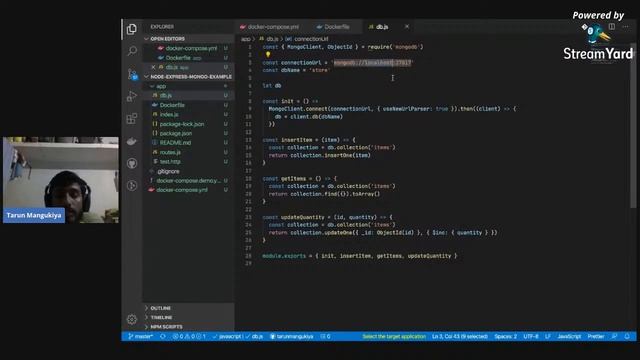Change language mode via JavaScript status item
The width and height of the screenshot is (640, 360).
pos(569,336)
